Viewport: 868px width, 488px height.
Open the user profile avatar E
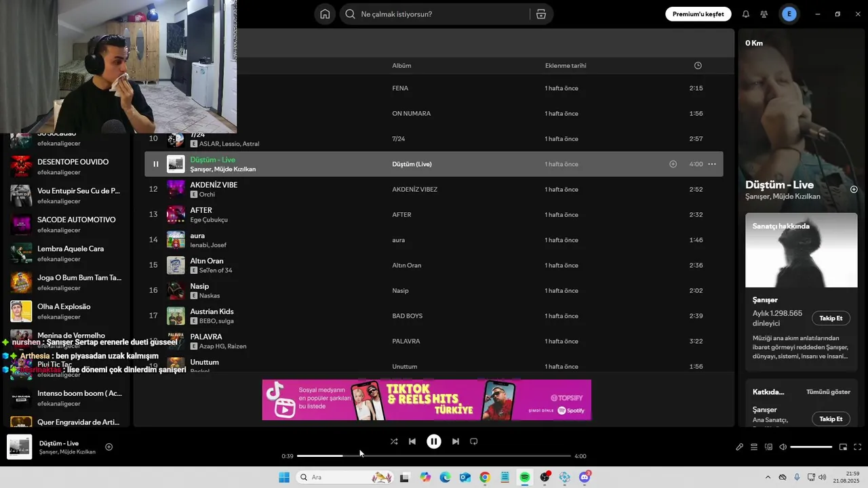click(789, 14)
